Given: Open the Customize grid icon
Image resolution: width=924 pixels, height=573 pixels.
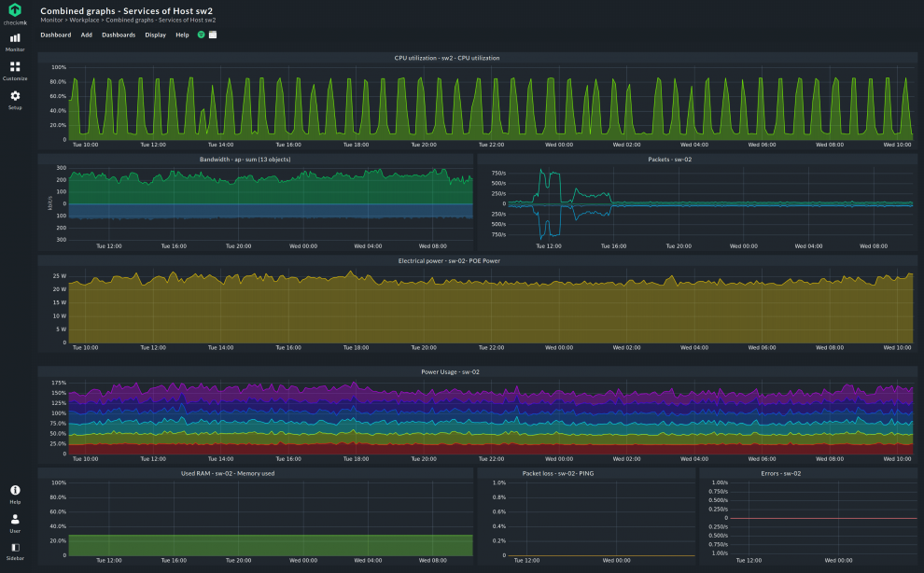Looking at the screenshot, I should coord(15,66).
